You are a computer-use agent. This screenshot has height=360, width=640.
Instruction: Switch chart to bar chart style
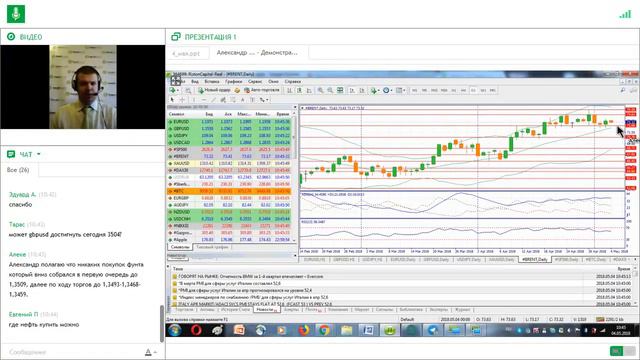click(289, 90)
